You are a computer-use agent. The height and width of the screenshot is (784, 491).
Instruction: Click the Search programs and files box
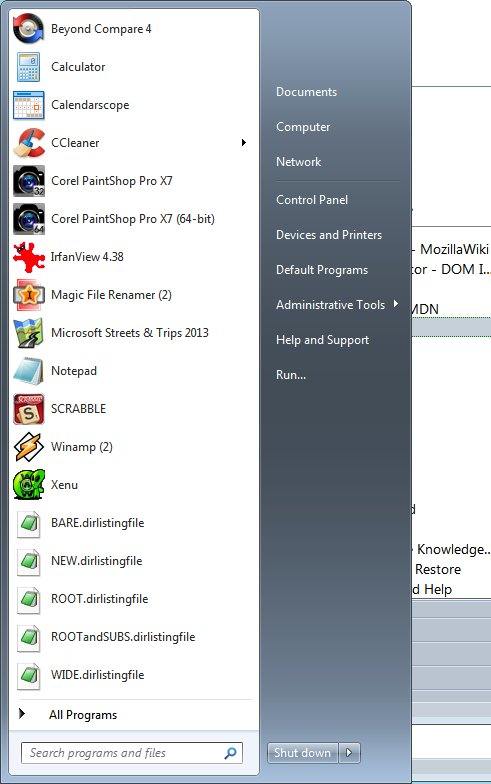(x=132, y=752)
